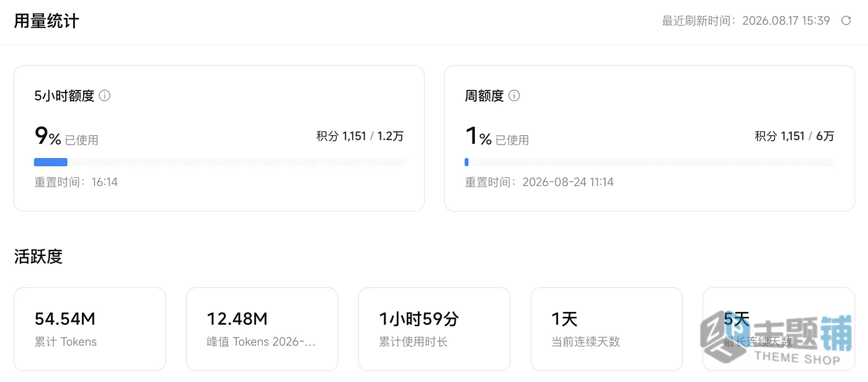The height and width of the screenshot is (382, 868).
Task: Click the 5-hour quota blue progress bar
Action: click(219, 162)
